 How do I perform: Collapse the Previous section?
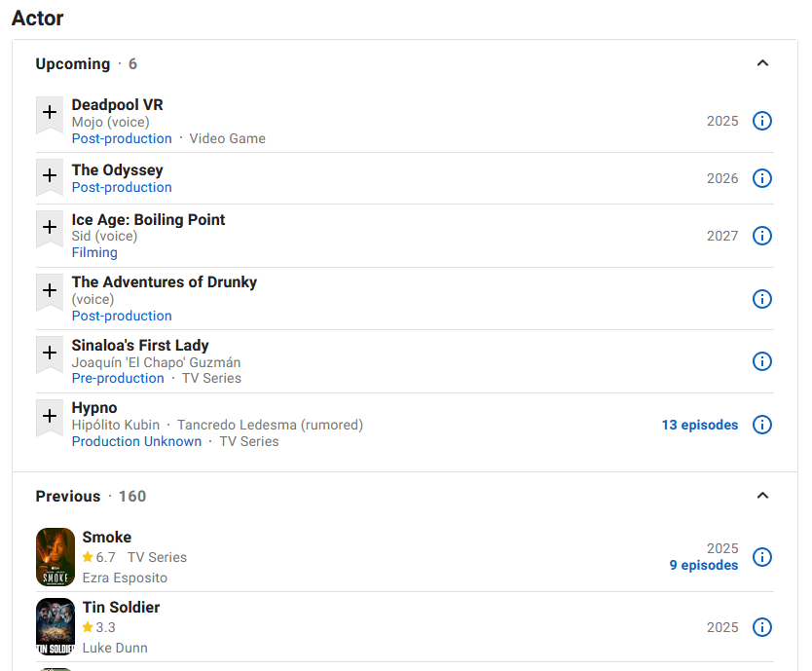pyautogui.click(x=762, y=496)
